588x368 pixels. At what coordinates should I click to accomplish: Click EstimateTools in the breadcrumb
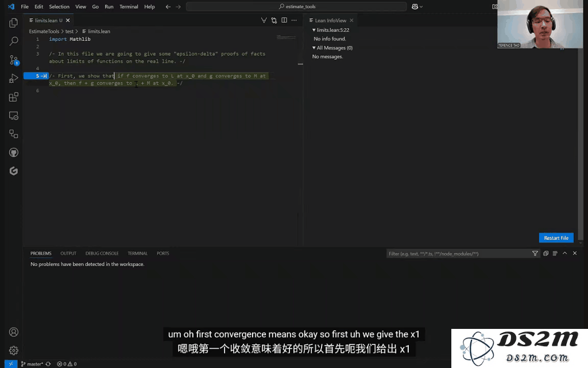[x=44, y=32]
